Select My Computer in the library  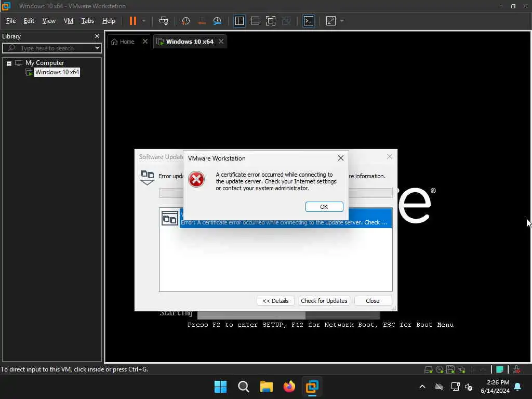(x=45, y=63)
